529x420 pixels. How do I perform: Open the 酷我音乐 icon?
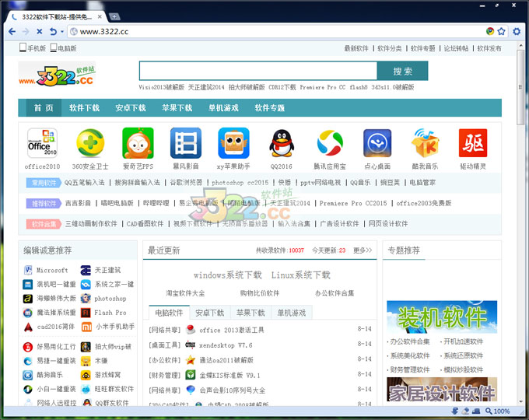coord(425,143)
